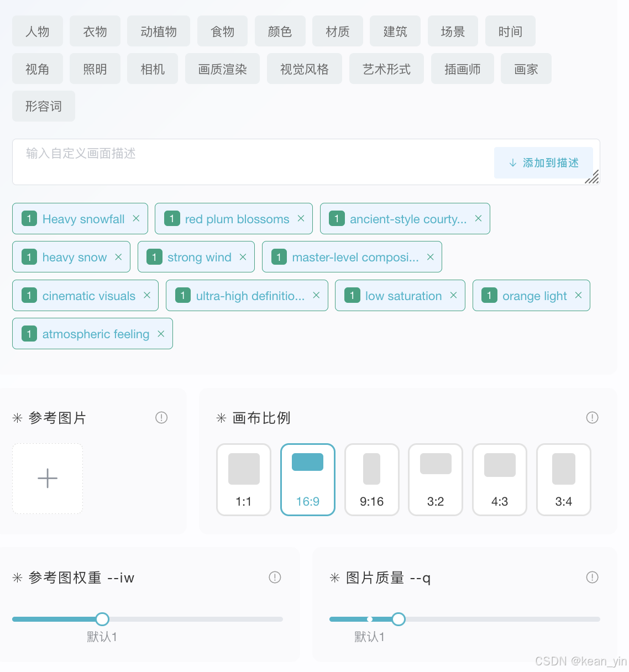Choose the 9:16 canvas ratio
This screenshot has height=672, width=629.
click(371, 479)
